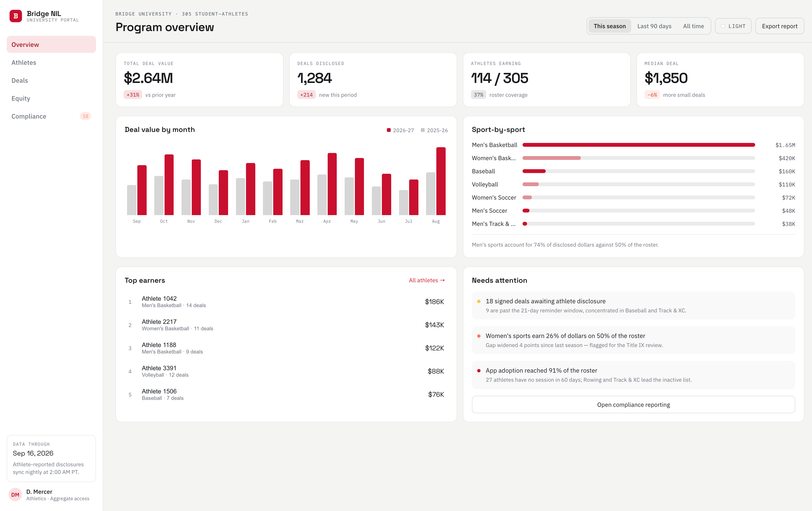
Task: Open the Compliance section
Action: [x=51, y=116]
